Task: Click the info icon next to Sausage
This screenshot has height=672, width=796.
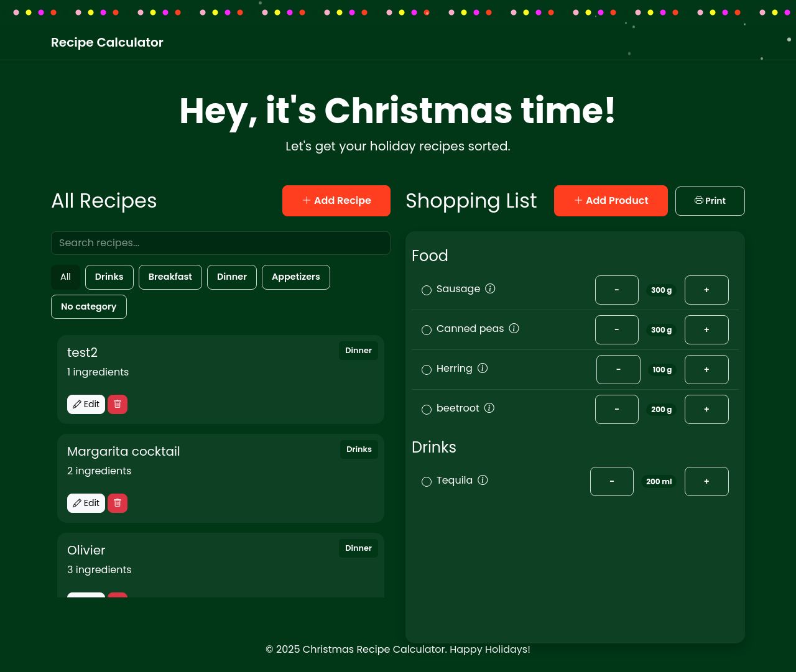Action: (490, 288)
